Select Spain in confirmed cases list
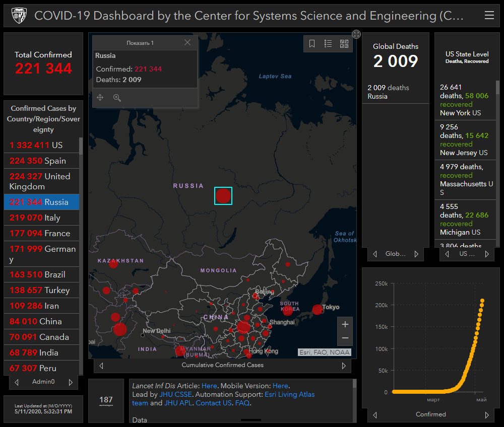The height and width of the screenshot is (427, 504). [41, 161]
